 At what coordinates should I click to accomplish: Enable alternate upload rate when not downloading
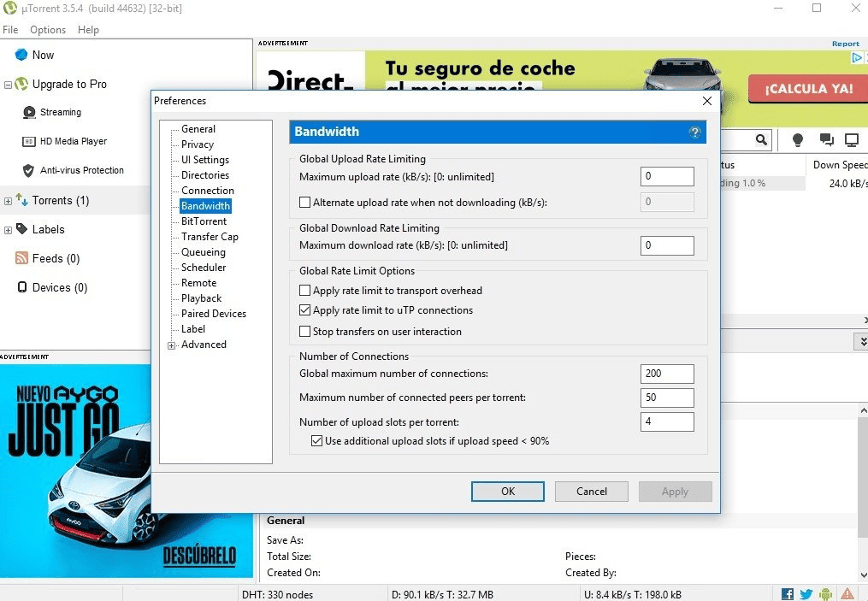[304, 203]
